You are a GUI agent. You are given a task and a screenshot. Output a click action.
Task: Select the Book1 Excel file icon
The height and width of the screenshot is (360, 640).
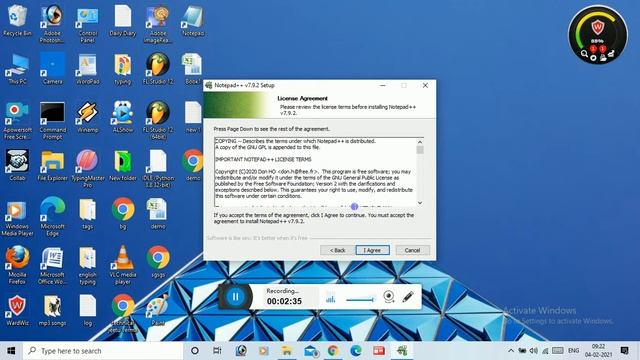(192, 69)
